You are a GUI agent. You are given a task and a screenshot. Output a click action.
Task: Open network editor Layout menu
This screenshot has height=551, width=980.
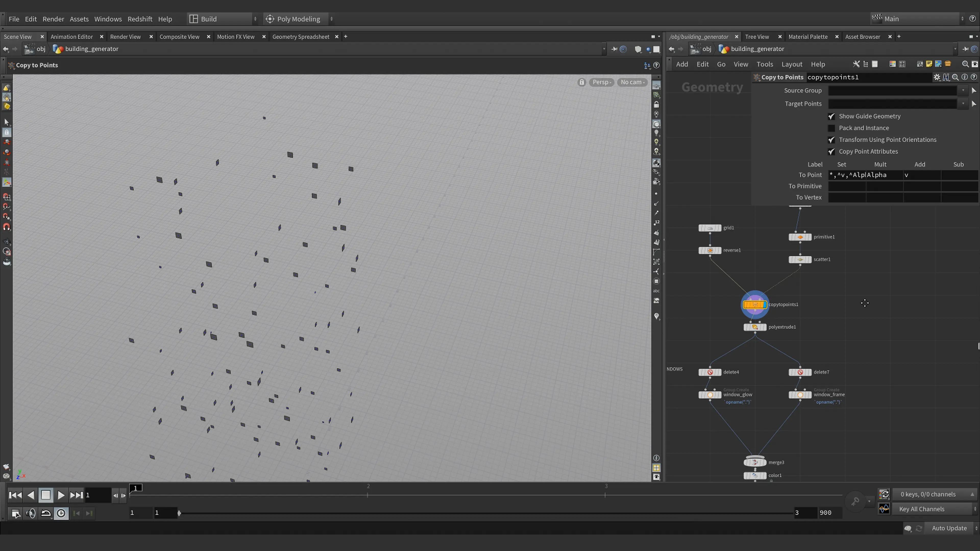pyautogui.click(x=792, y=64)
